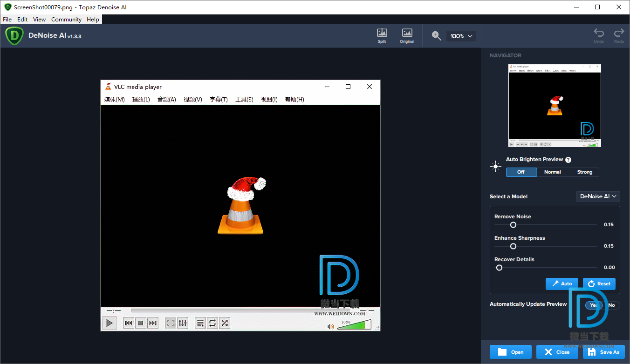
Task: Click VLC fullscreen toggle icon in image
Action: click(x=171, y=323)
